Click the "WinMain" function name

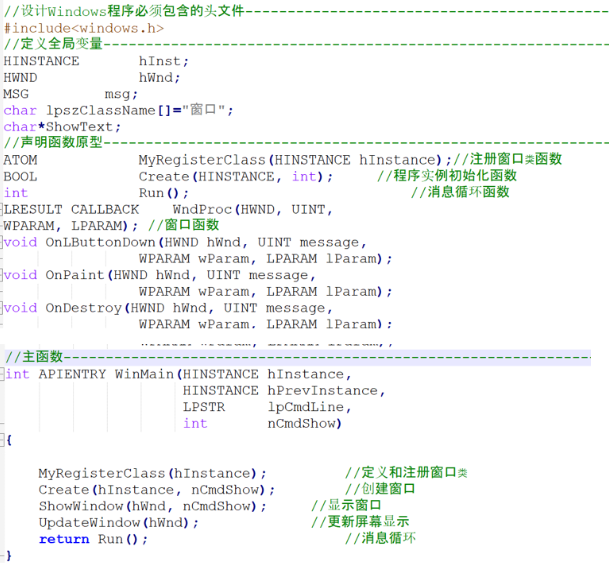[x=144, y=374]
